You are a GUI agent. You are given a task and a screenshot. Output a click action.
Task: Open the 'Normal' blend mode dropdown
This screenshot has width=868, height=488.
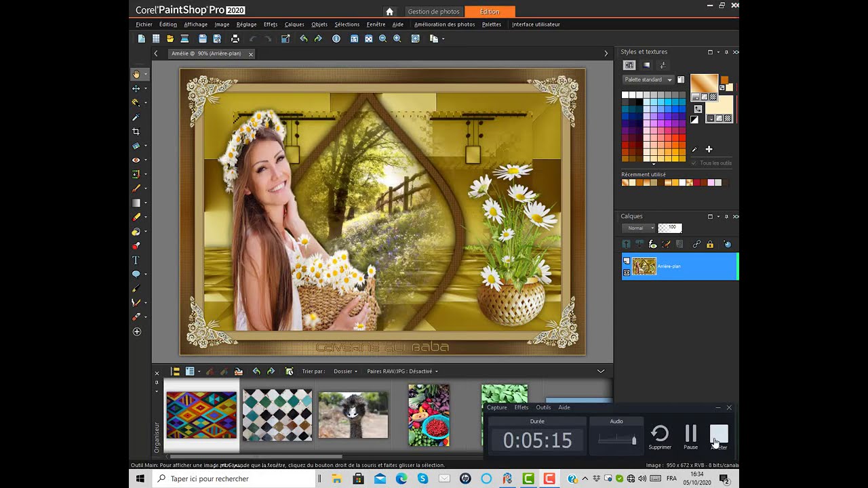(x=639, y=228)
